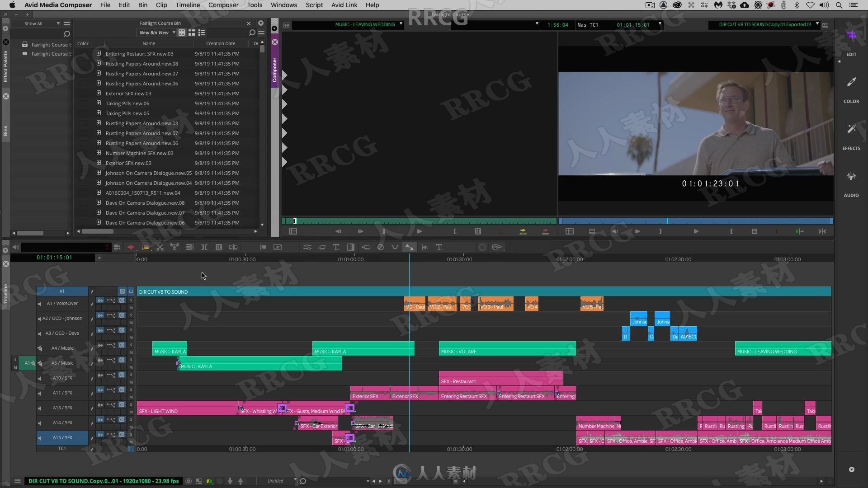This screenshot has width=868, height=488.
Task: Open the timeline fast menu at bottom left
Action: (x=17, y=481)
